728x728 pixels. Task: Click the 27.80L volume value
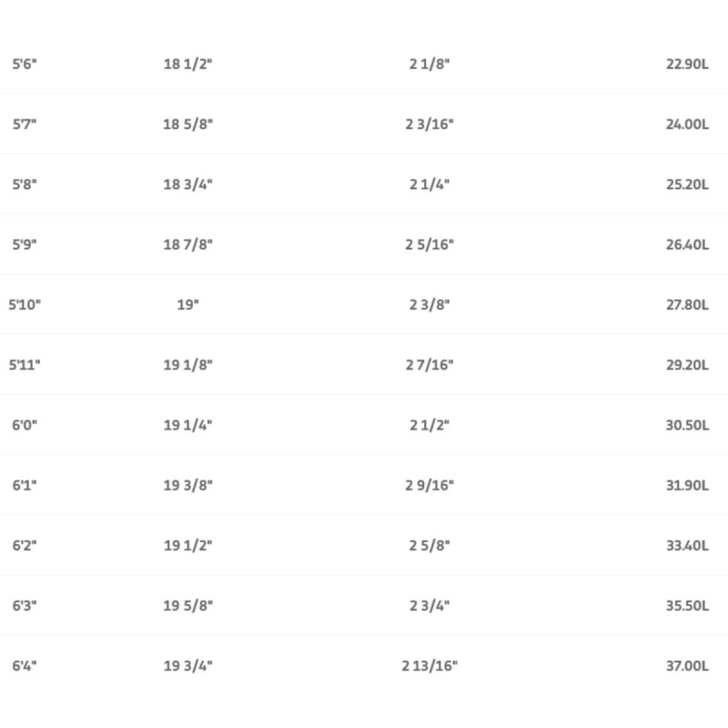687,304
